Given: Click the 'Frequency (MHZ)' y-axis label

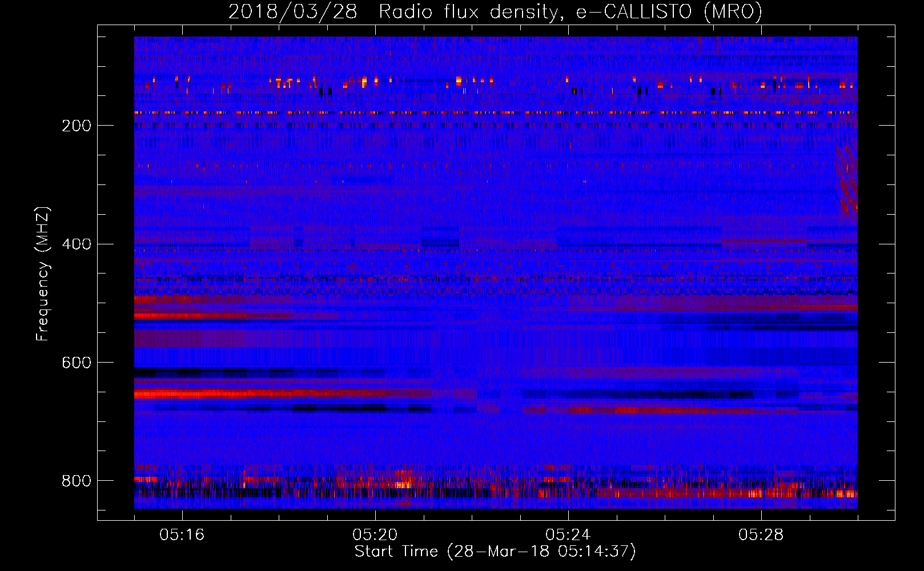Looking at the screenshot, I should [x=43, y=274].
